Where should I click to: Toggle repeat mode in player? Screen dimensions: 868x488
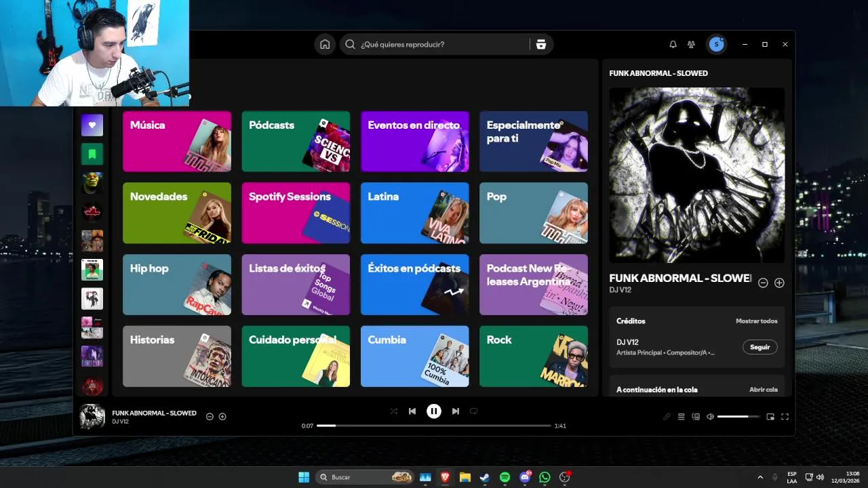pyautogui.click(x=474, y=411)
